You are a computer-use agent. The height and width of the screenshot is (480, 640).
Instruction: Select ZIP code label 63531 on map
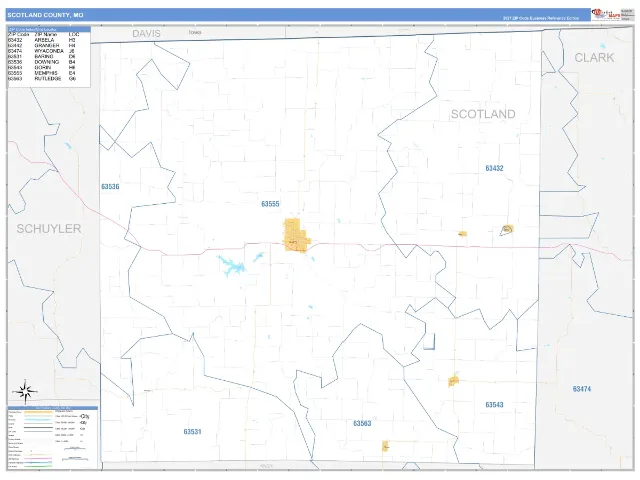(x=192, y=432)
